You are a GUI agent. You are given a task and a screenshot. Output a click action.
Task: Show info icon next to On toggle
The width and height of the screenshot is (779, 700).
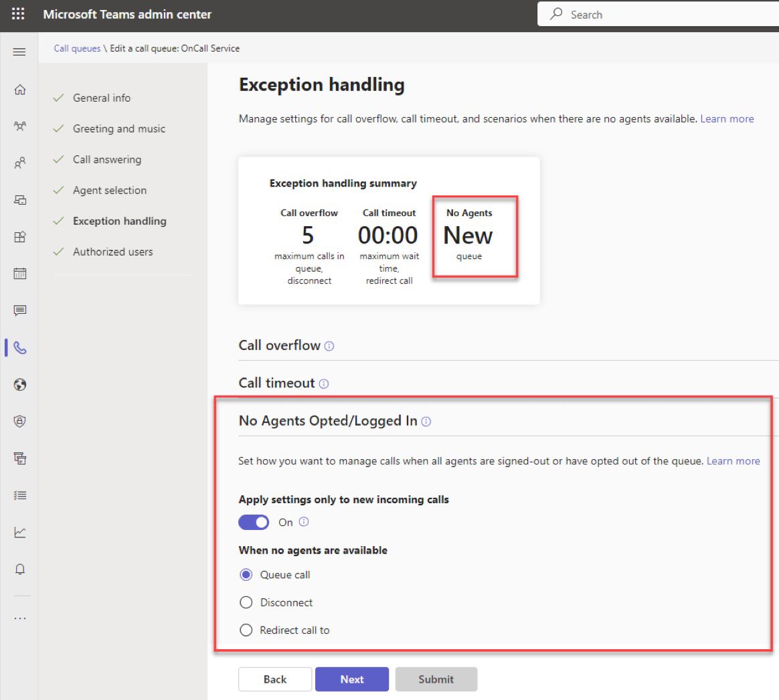[x=304, y=521]
